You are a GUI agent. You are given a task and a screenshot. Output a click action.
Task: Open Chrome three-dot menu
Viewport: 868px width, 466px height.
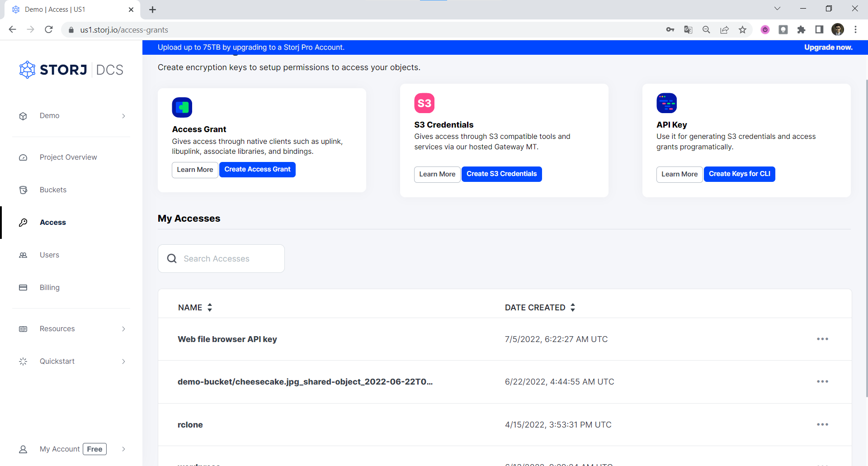point(855,30)
